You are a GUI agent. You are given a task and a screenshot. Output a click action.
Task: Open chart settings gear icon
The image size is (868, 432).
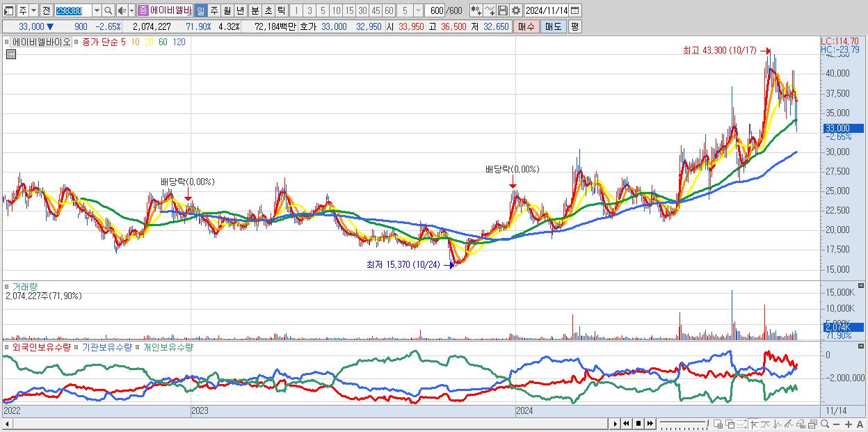point(516,10)
